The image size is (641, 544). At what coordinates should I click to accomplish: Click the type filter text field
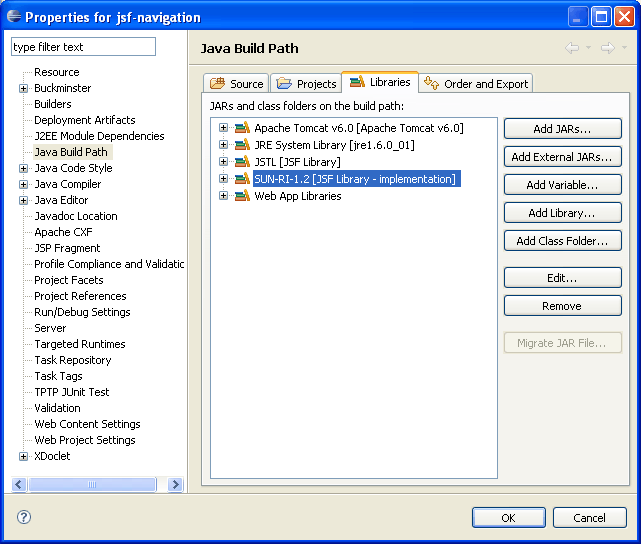83,47
